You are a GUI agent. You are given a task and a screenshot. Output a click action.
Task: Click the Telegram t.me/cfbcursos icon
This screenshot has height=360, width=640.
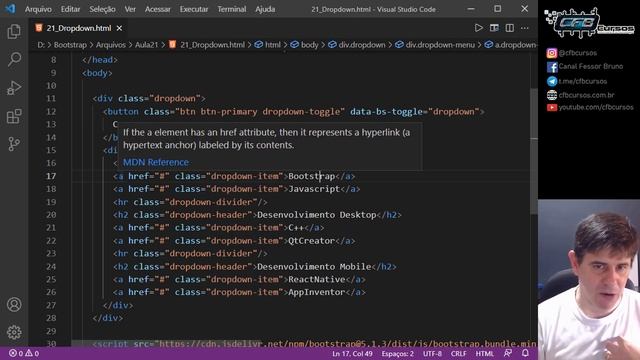(x=552, y=81)
